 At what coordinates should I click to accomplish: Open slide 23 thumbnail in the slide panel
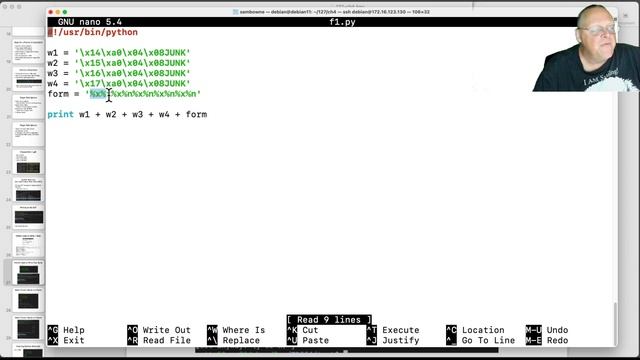point(28,162)
